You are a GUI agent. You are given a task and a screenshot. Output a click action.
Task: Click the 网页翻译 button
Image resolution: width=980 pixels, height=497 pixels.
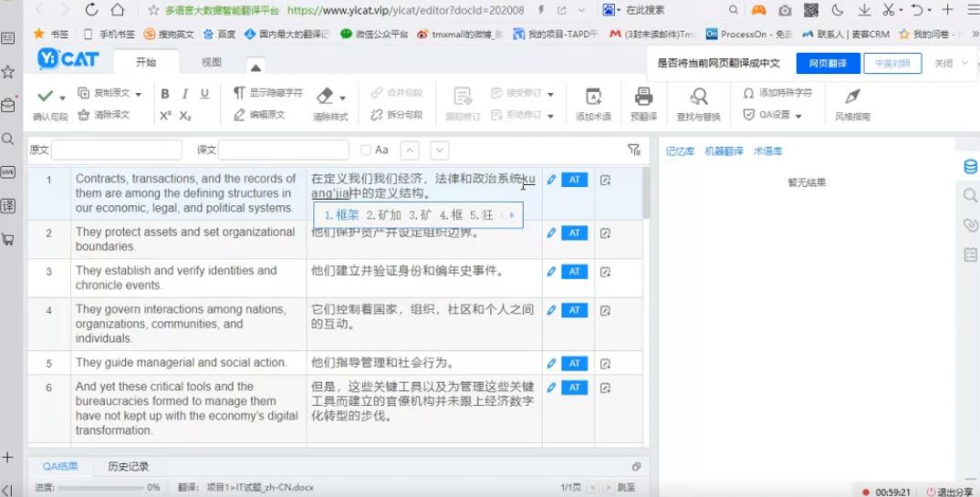click(x=828, y=64)
